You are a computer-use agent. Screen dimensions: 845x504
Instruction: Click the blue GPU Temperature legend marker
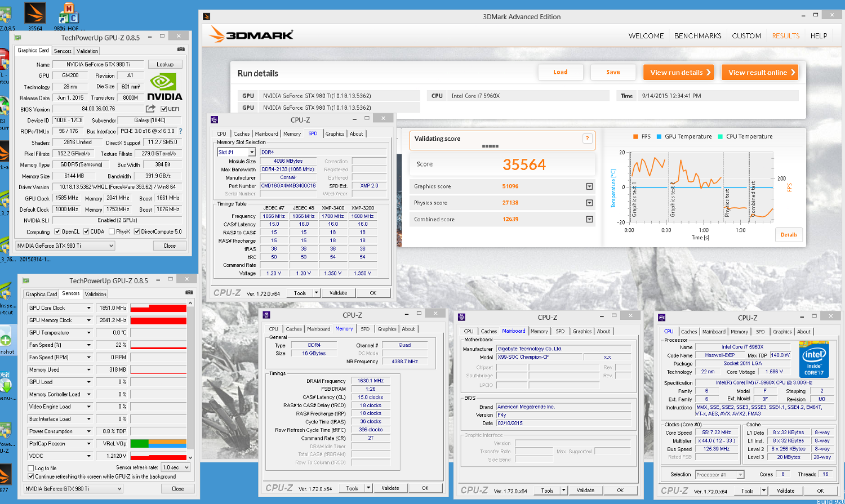coord(659,136)
